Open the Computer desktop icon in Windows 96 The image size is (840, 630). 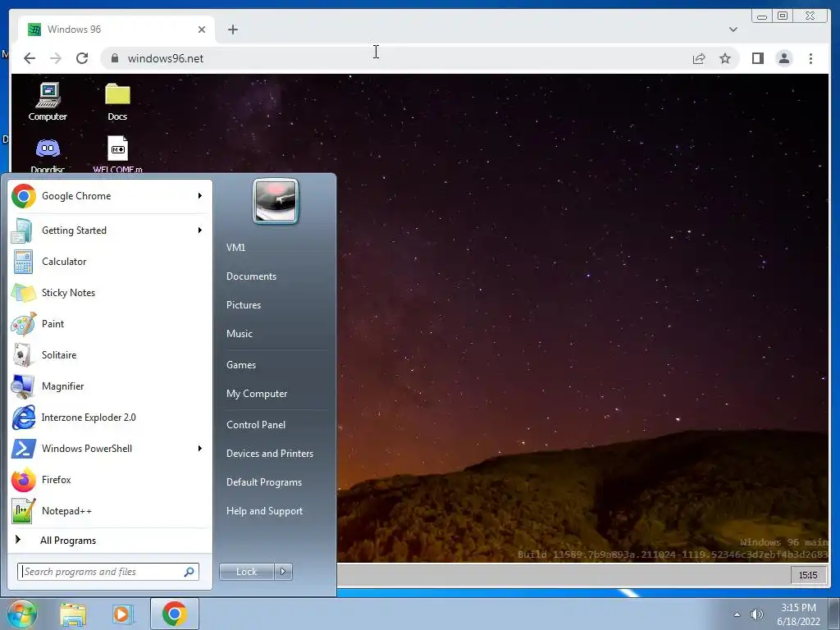coord(48,101)
